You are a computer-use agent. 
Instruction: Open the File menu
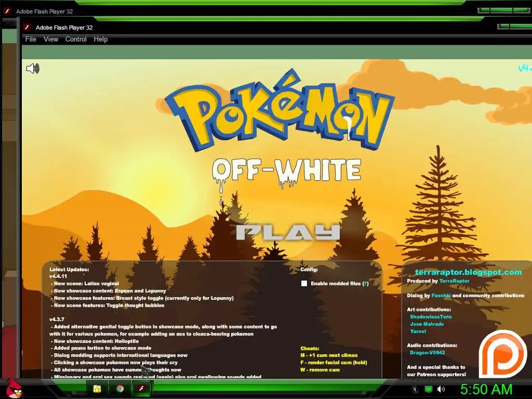pyautogui.click(x=31, y=39)
